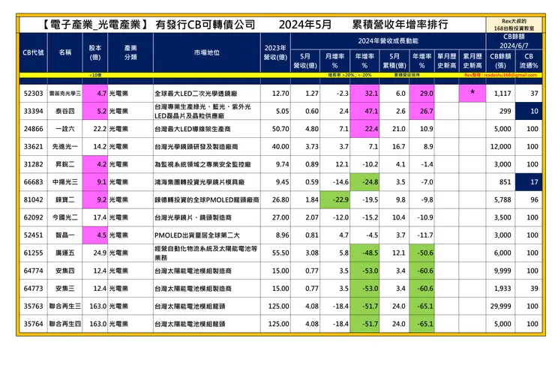The image size is (555, 392).
Task: Click the 累月歷史新高 column header
Action: pyautogui.click(x=472, y=61)
